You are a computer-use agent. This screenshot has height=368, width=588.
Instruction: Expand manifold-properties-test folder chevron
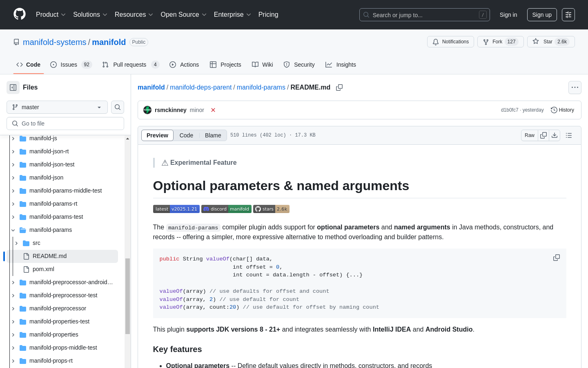tap(13, 321)
